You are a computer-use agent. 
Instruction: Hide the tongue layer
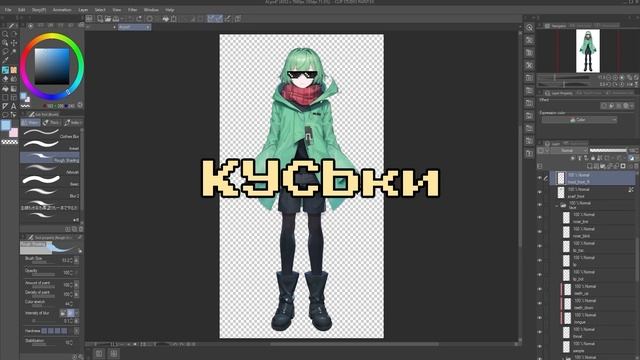[540, 318]
